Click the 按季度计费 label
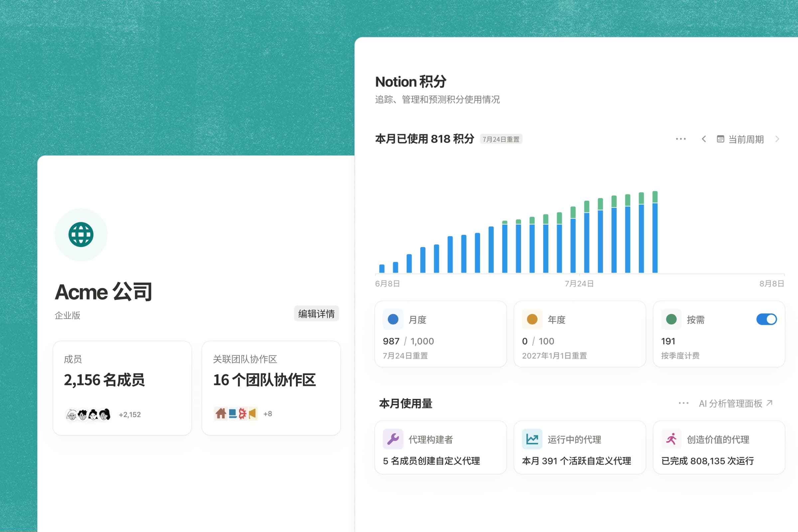The image size is (798, 532). coord(680,355)
